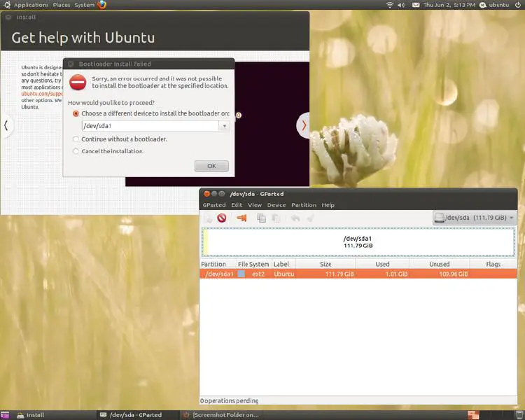The width and height of the screenshot is (525, 420).
Task: Open the volume indicator in top panel
Action: 401,5
